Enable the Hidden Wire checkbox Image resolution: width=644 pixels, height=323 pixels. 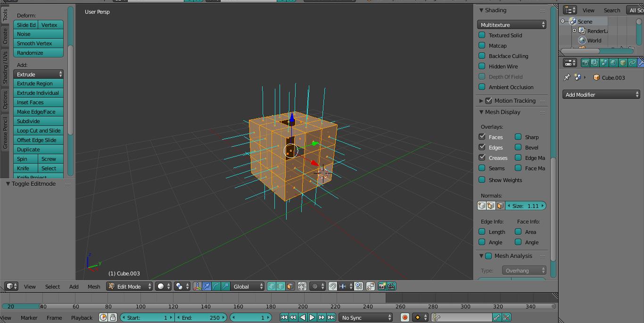(482, 66)
